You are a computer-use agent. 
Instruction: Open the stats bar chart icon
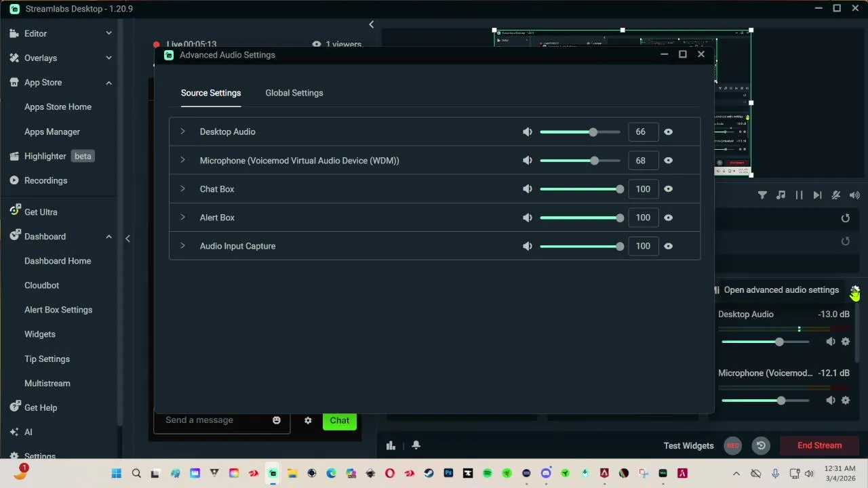[391, 446]
